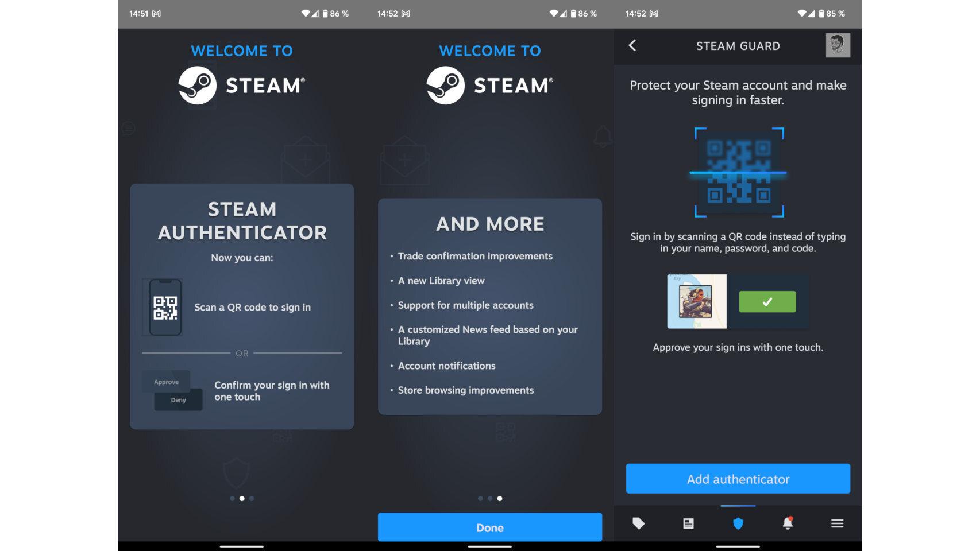The width and height of the screenshot is (980, 551).
Task: Tap the Done button
Action: [490, 527]
